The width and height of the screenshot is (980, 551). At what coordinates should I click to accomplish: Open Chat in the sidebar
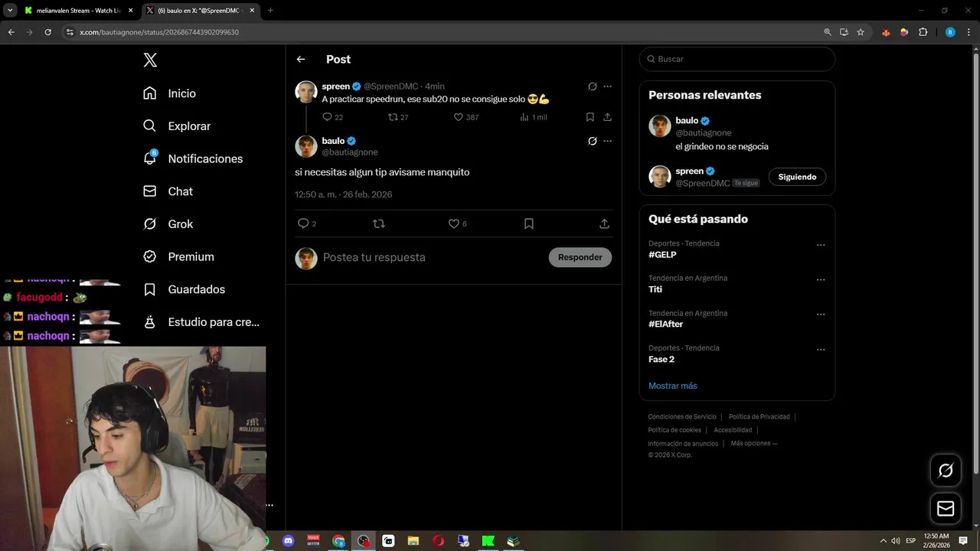[x=168, y=191]
